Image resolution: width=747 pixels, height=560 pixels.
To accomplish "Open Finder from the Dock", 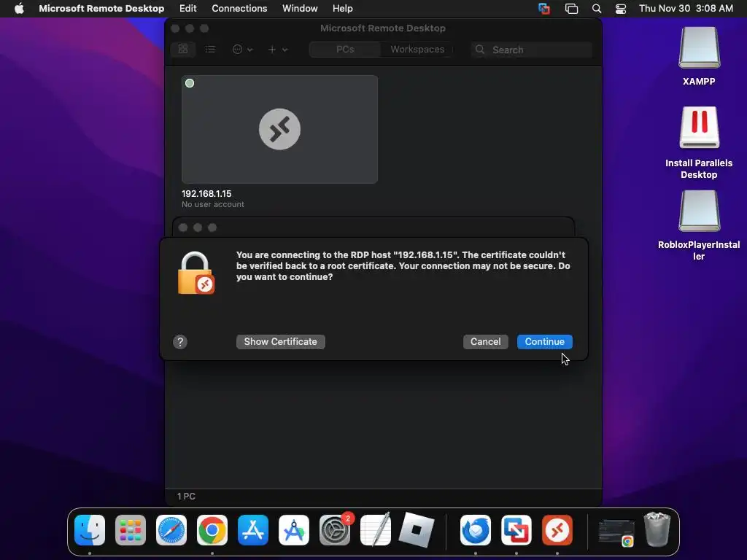I will (x=90, y=530).
